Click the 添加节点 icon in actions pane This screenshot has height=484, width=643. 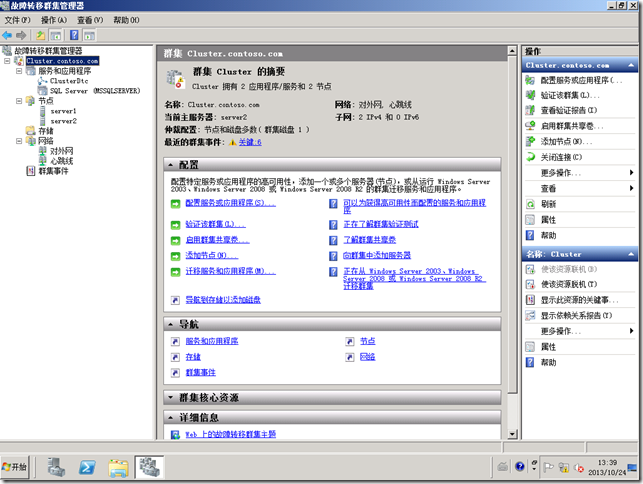pos(530,142)
